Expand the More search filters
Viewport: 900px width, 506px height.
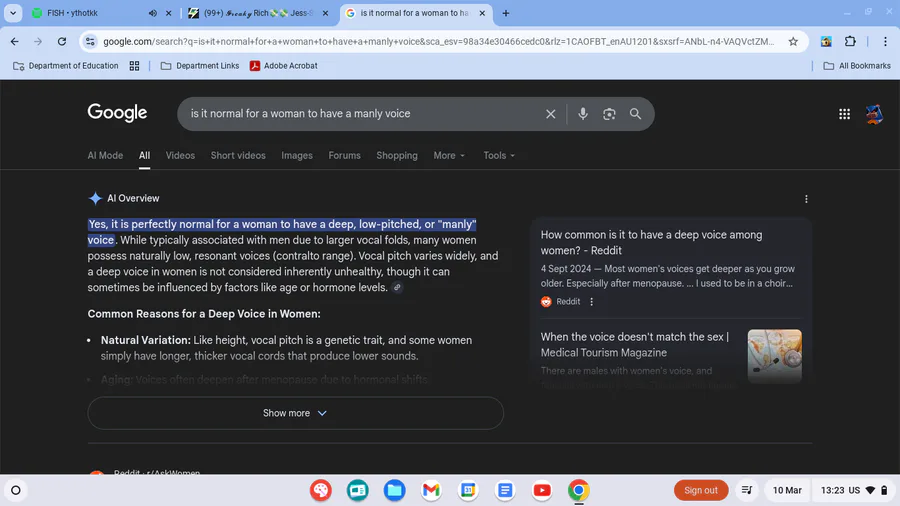(x=449, y=155)
